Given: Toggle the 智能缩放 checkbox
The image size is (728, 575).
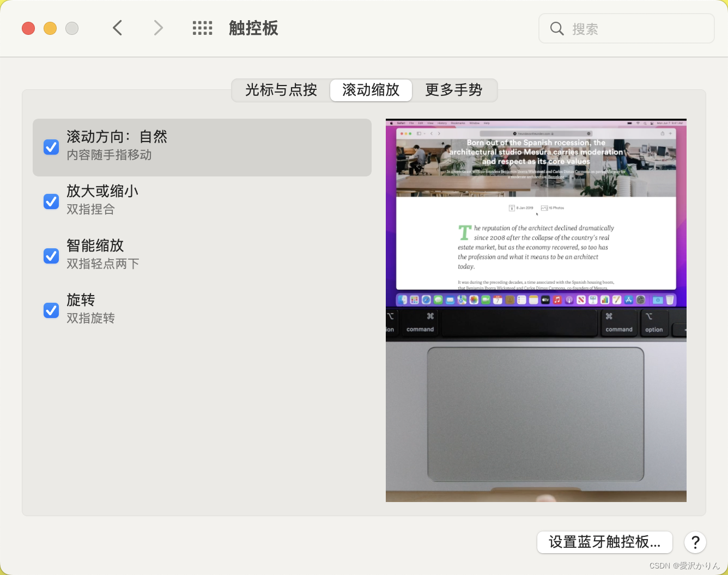Looking at the screenshot, I should (x=51, y=256).
